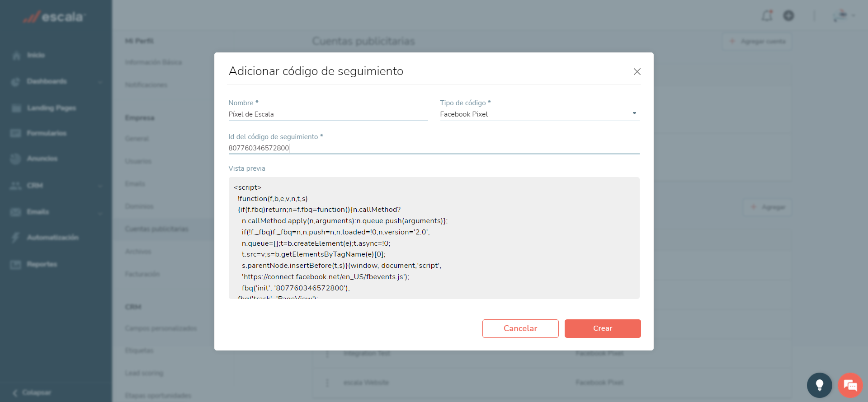Click the Anuncios globe icon
The height and width of the screenshot is (402, 868).
click(15, 159)
